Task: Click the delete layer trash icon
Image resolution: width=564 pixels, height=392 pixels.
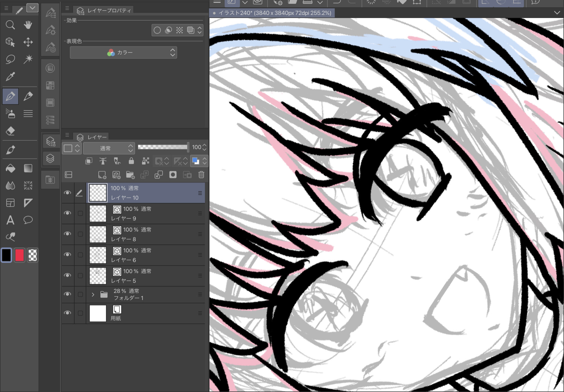Action: coord(201,175)
